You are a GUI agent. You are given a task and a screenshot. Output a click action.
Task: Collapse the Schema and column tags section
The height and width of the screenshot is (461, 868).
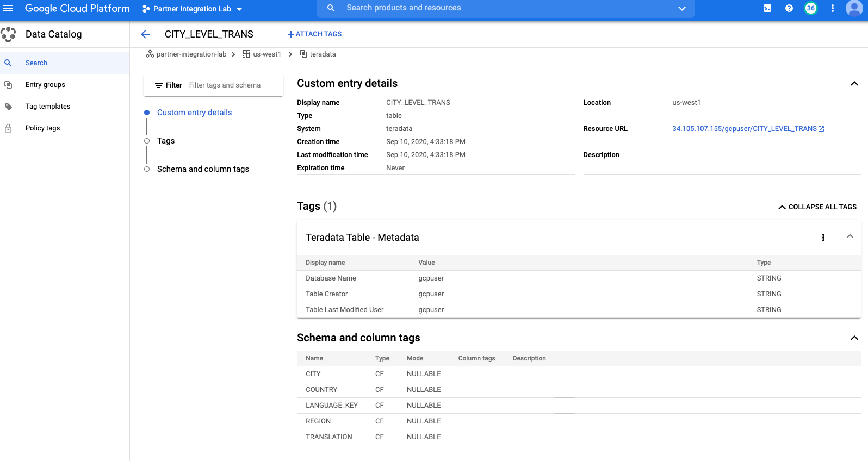click(854, 338)
